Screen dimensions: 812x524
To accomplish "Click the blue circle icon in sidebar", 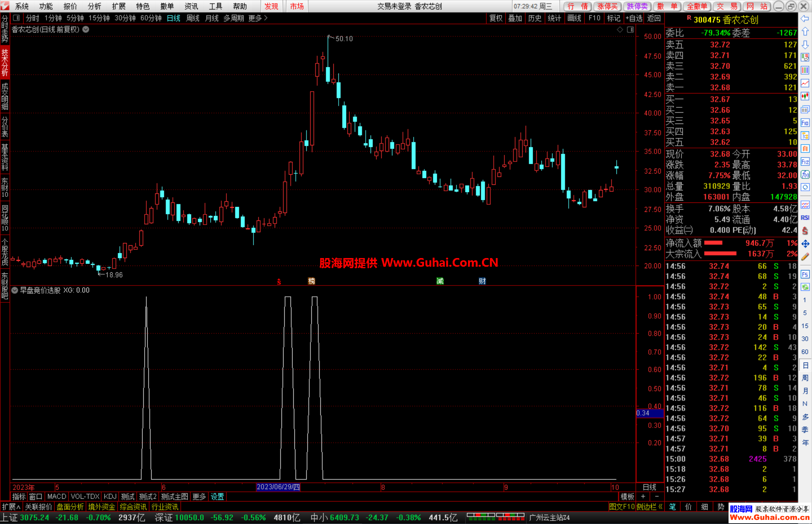I will point(805,187).
